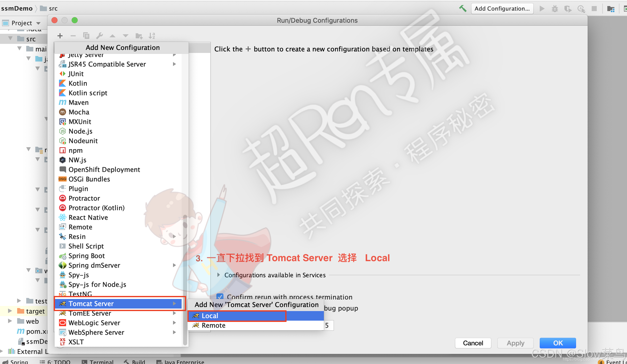The image size is (627, 364).
Task: Click the Move Up arrow icon
Action: 112,36
